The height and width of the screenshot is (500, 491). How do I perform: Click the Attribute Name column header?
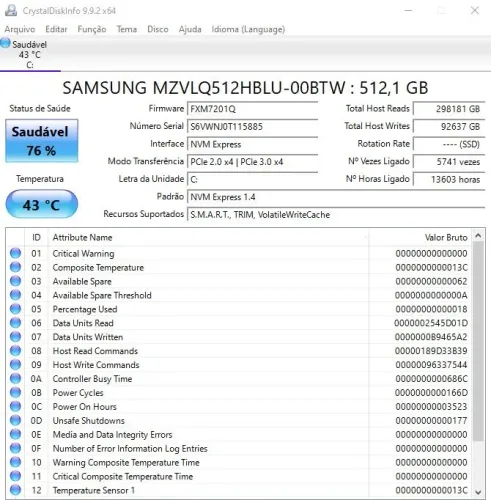point(208,237)
